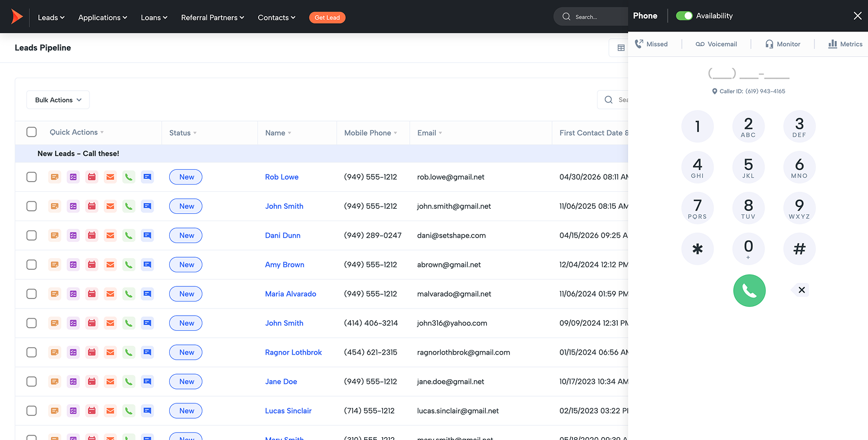Viewport: 868px width, 440px height.
Task: Send message to Jane Doe via chat icon
Action: pyautogui.click(x=147, y=381)
